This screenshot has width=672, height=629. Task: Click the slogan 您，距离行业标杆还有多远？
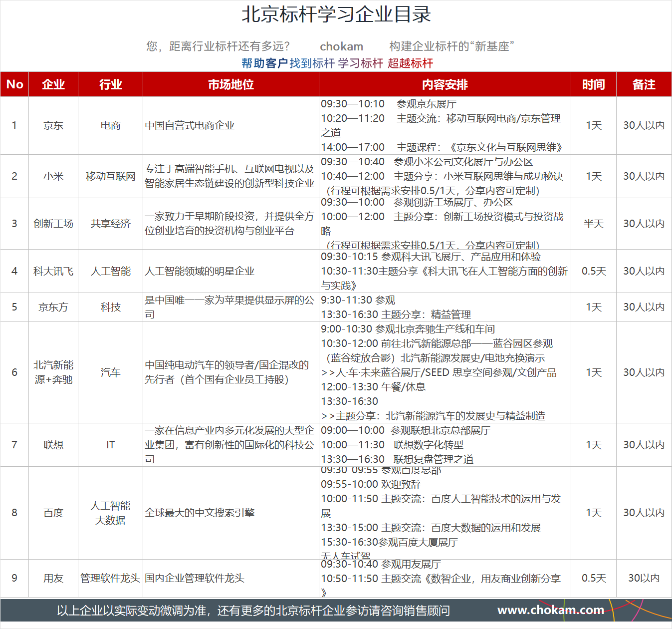(x=218, y=46)
